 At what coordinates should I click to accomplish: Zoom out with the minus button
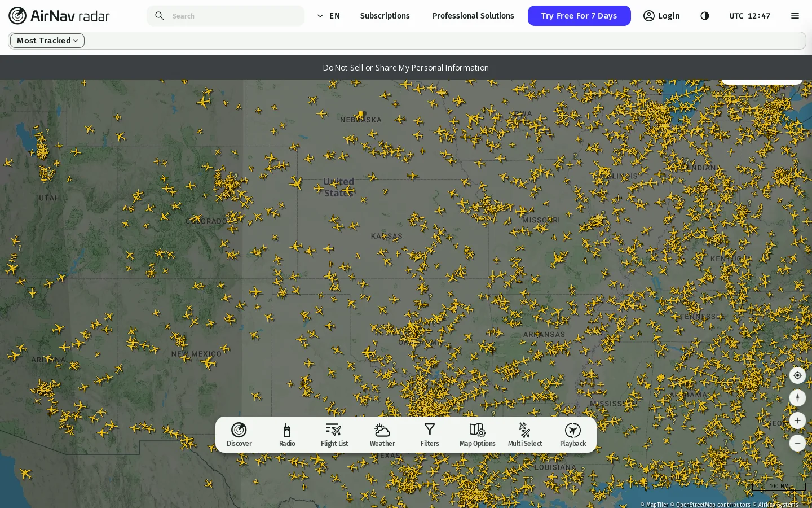(797, 443)
